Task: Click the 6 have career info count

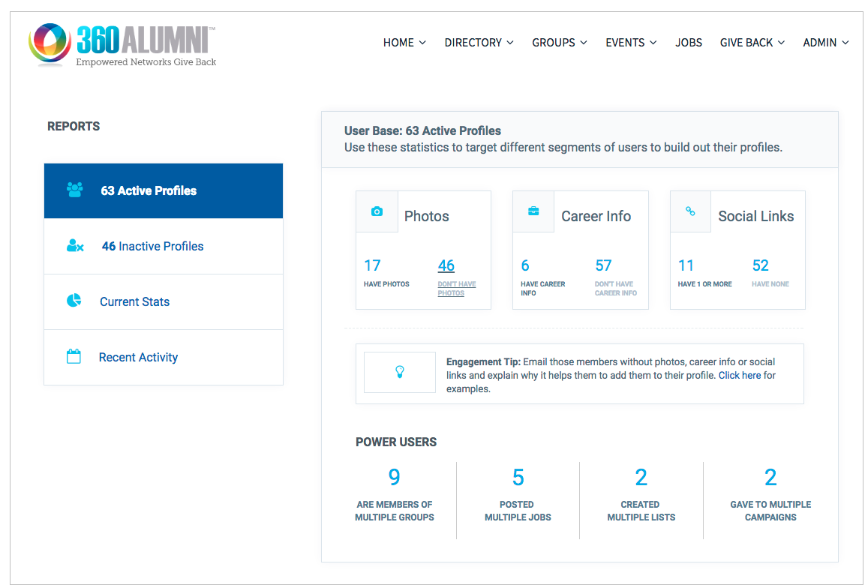Action: (525, 265)
